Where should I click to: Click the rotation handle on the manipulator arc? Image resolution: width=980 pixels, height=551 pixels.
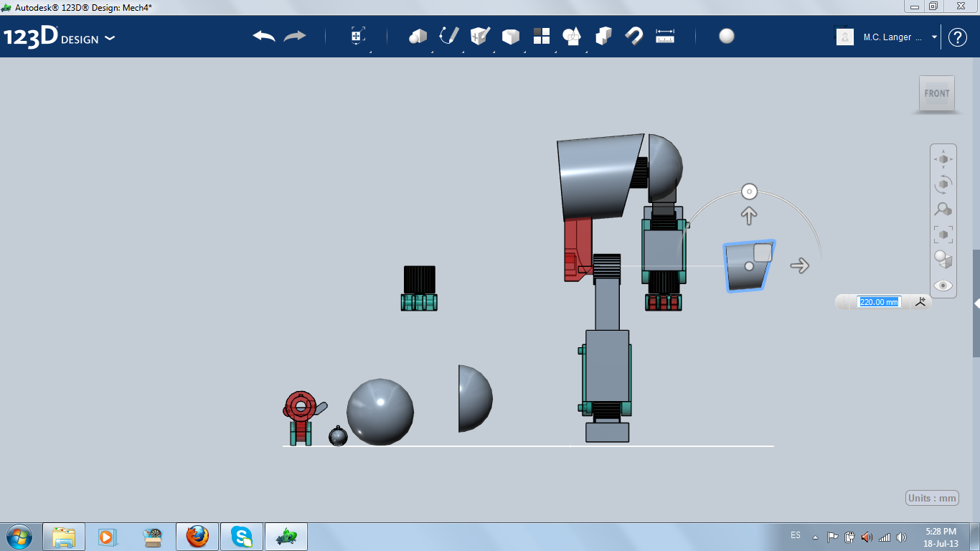tap(749, 192)
